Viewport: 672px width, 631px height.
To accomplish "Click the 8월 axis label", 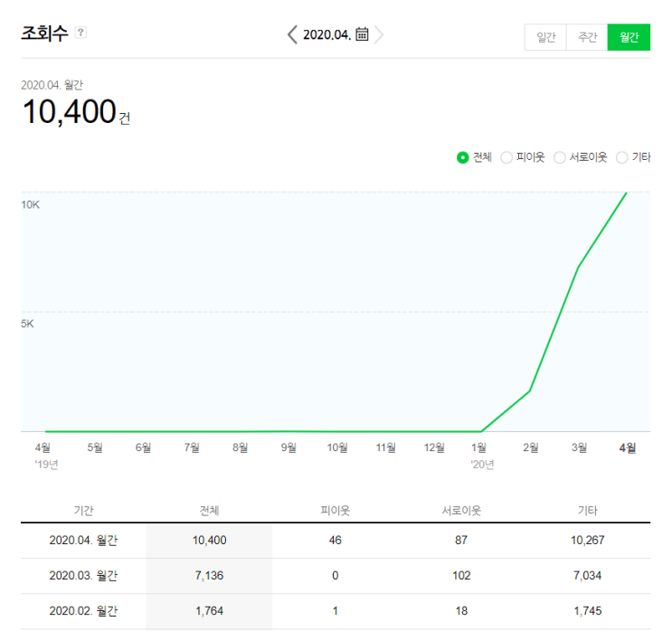I will tap(240, 447).
